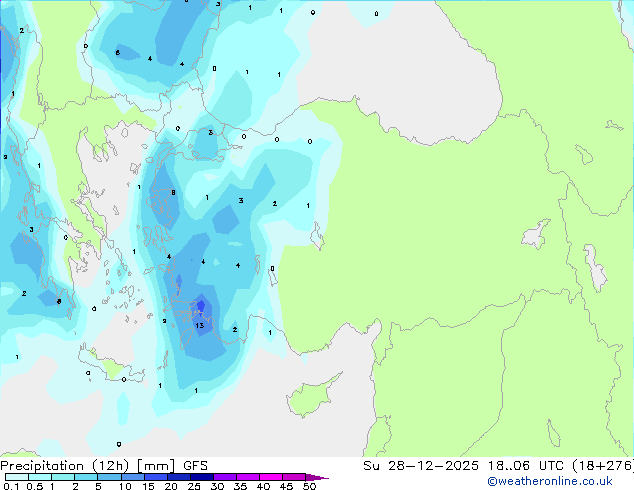Click the "35" legend scale label

pos(240,486)
